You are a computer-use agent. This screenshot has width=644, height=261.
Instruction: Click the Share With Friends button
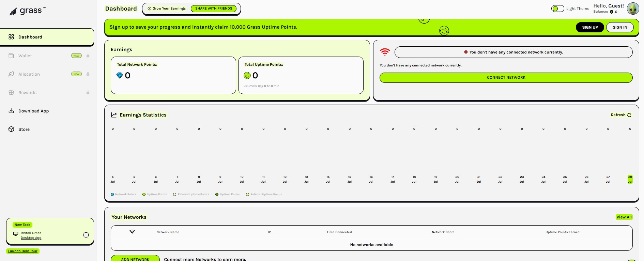[x=214, y=9]
